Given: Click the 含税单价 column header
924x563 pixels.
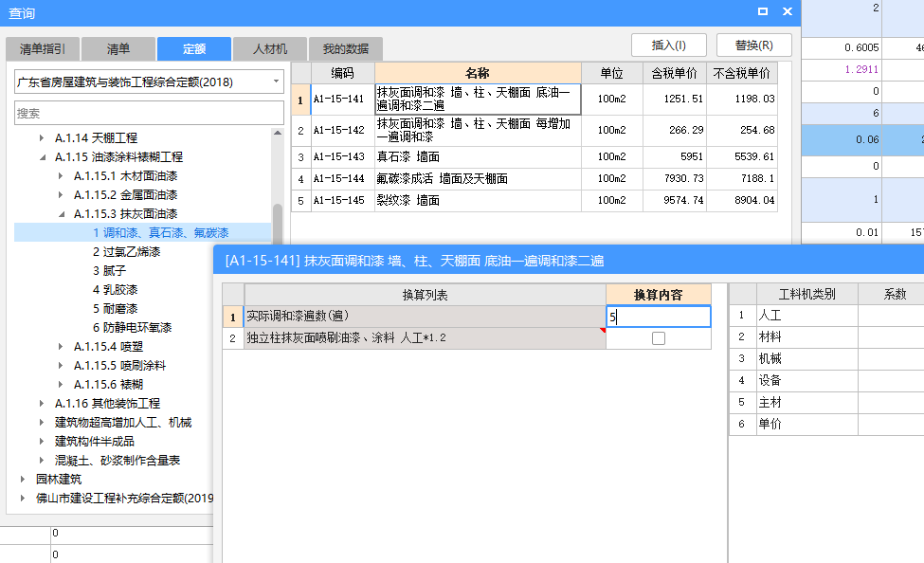Looking at the screenshot, I should click(x=675, y=73).
